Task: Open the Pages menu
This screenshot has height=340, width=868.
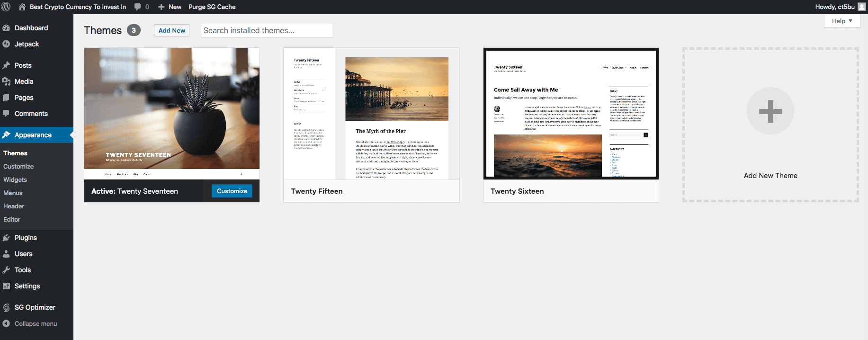Action: (24, 98)
